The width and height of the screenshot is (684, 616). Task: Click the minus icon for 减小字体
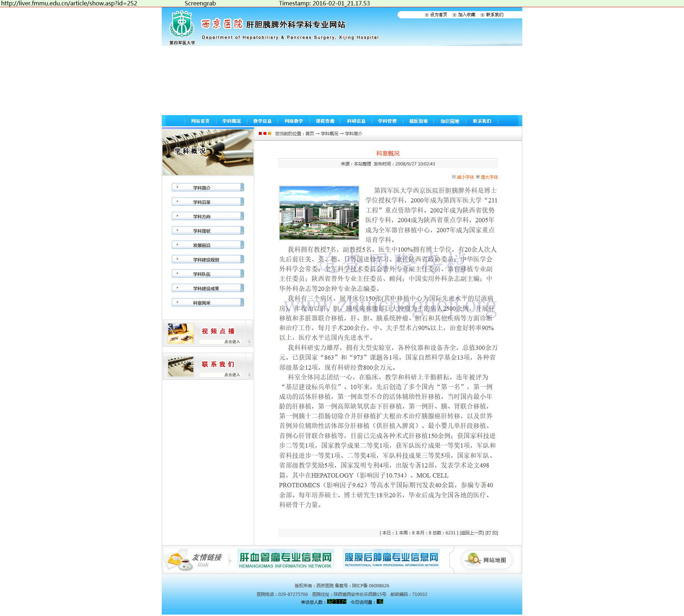454,177
